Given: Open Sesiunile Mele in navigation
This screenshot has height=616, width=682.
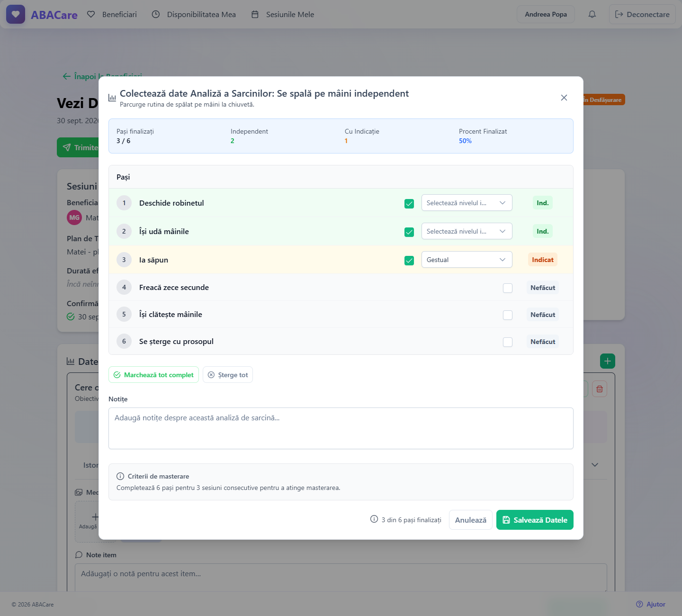Looking at the screenshot, I should (283, 14).
